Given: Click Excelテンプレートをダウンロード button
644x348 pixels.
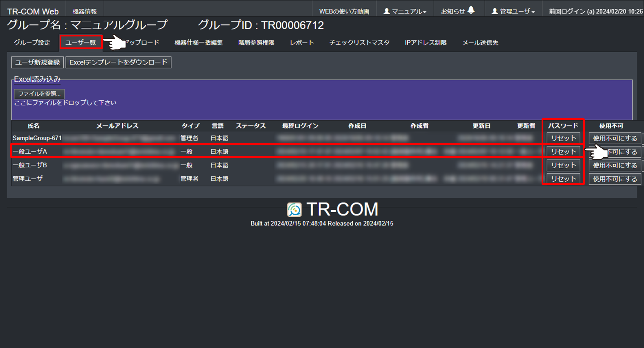Looking at the screenshot, I should click(118, 62).
